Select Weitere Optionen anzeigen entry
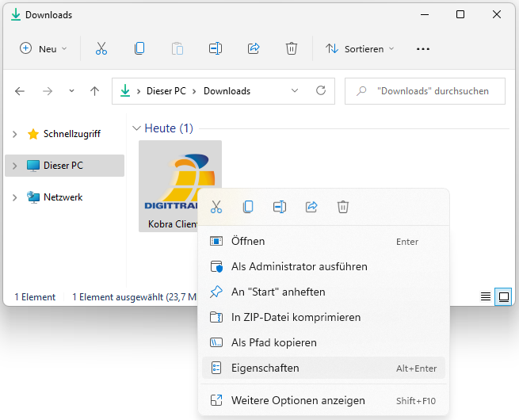 tap(297, 400)
